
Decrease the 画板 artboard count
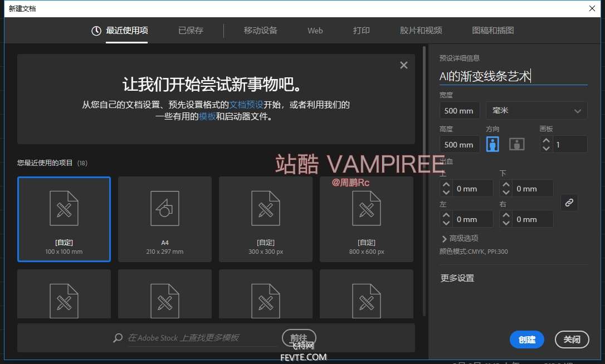[546, 148]
